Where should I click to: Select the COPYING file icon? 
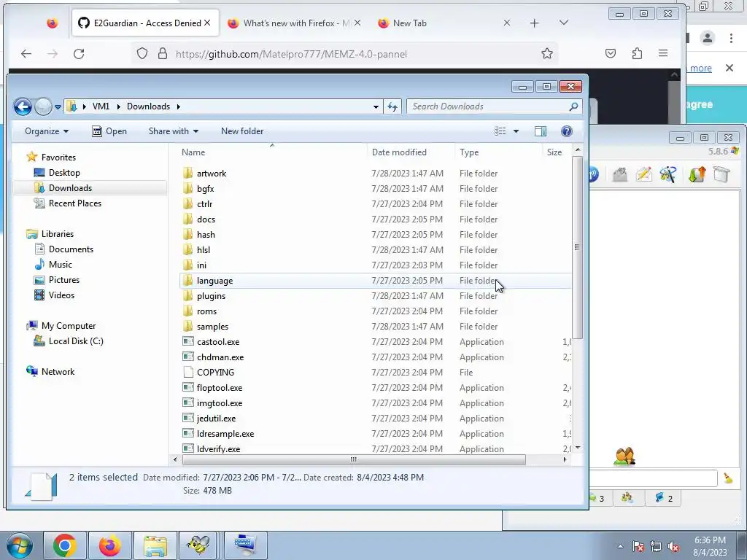188,372
